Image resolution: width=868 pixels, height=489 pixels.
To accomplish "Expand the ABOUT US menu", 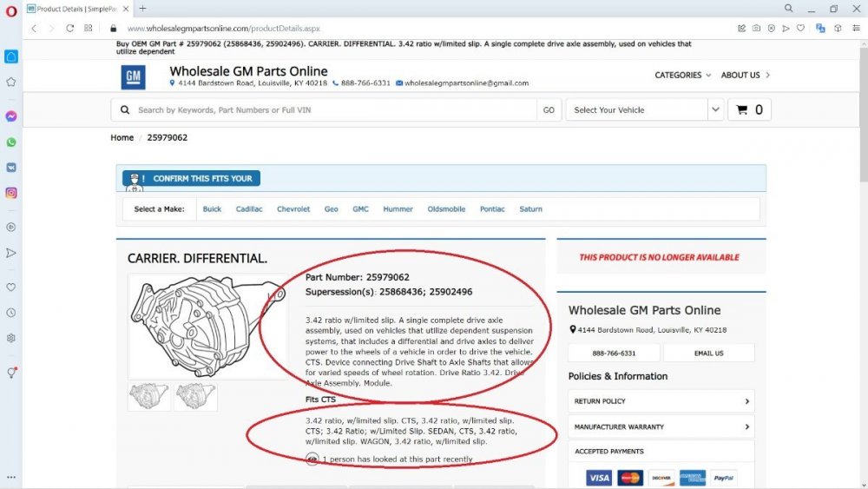I will pos(745,75).
